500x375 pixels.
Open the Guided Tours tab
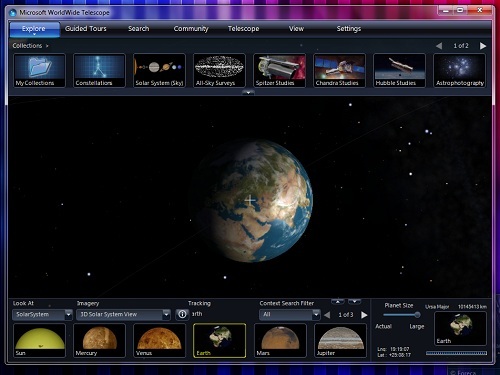point(86,29)
